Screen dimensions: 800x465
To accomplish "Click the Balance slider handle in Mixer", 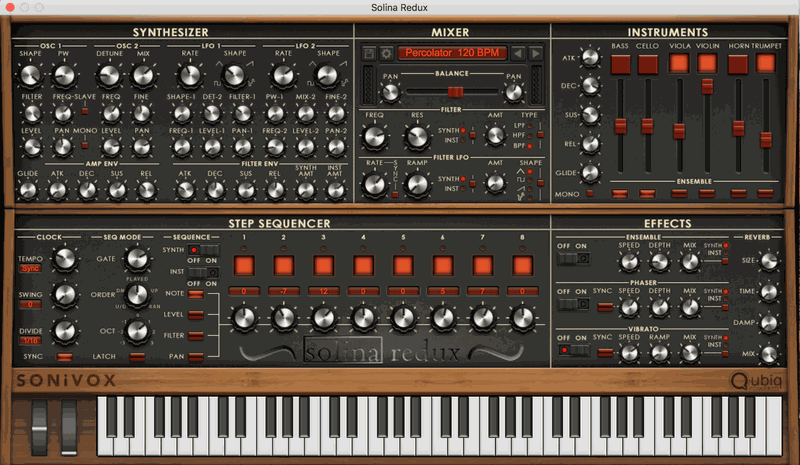I will click(x=453, y=91).
